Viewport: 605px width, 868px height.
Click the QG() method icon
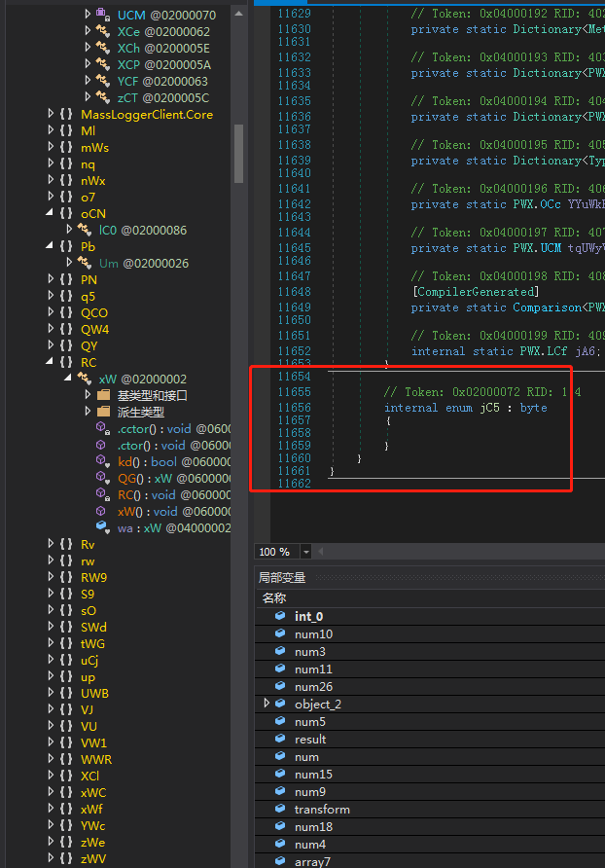coord(102,478)
